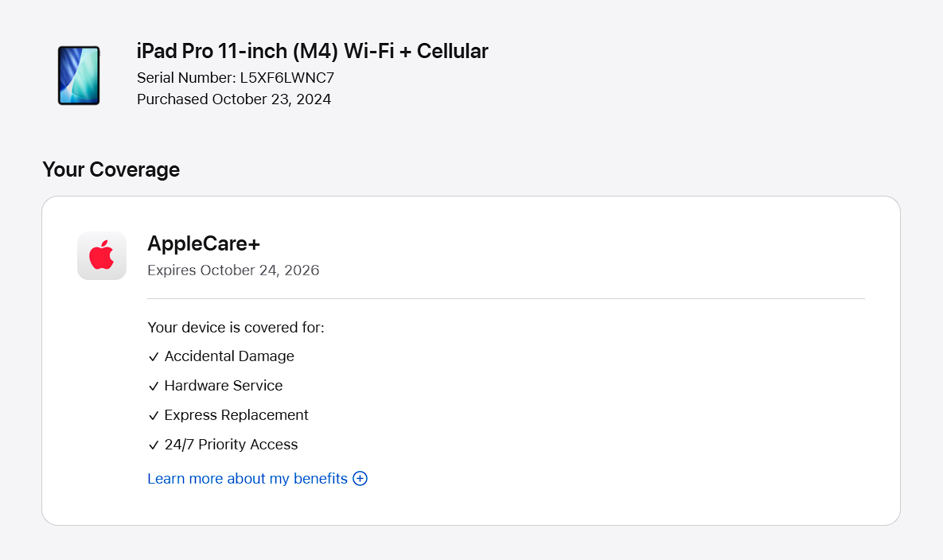Click the checkmark next to 24/7 Priority Access
The width and height of the screenshot is (943, 560).
pos(154,445)
